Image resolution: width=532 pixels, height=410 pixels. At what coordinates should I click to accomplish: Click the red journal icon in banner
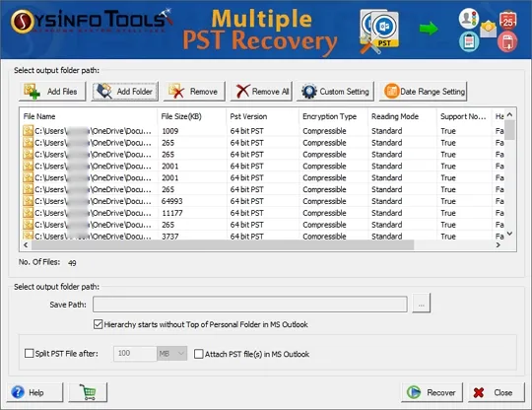point(507,41)
